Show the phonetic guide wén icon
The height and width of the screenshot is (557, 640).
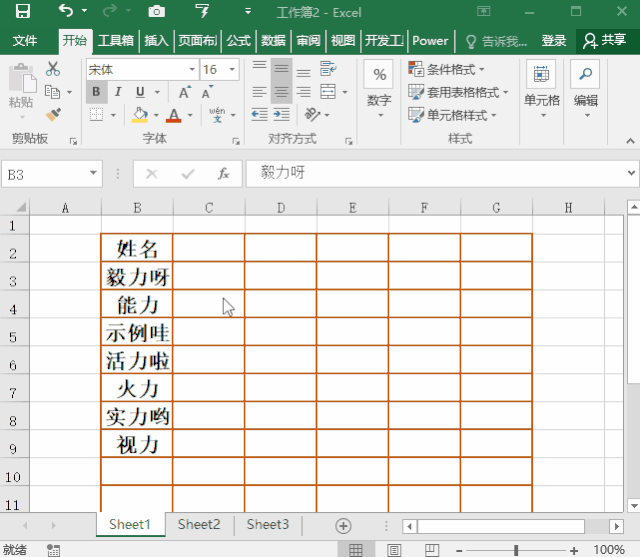pos(217,115)
